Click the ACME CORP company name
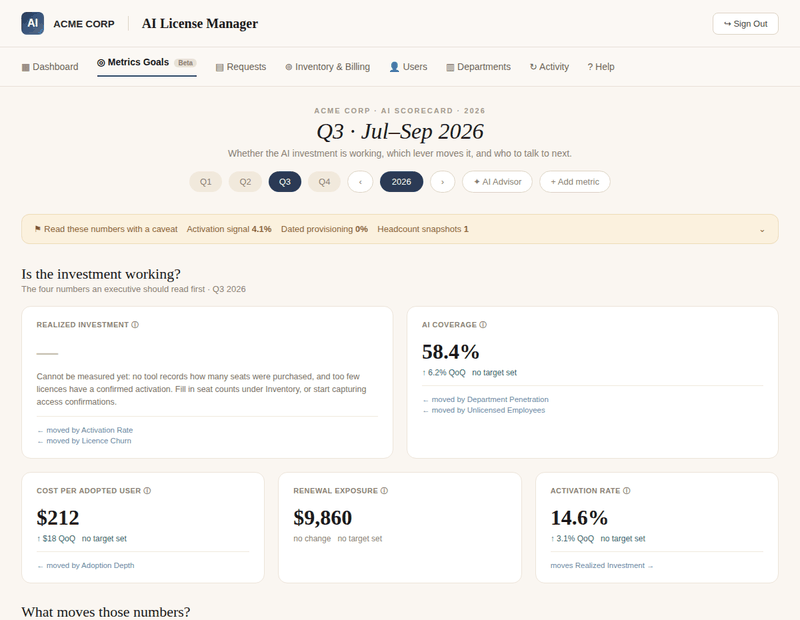 (x=84, y=24)
